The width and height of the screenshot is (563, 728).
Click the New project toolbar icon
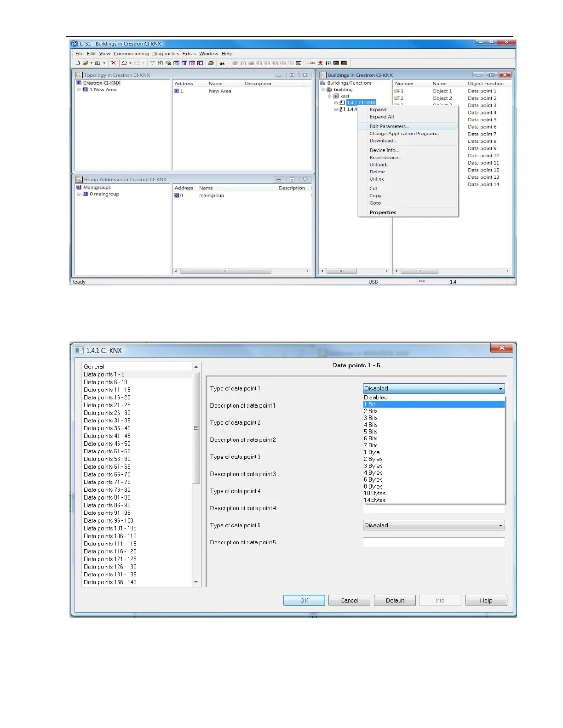coord(78,63)
